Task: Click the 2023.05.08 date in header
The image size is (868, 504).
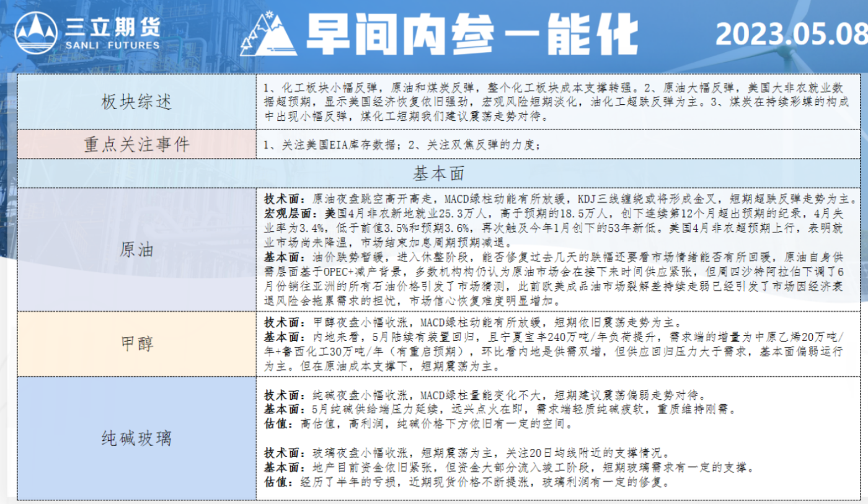Action: [791, 34]
